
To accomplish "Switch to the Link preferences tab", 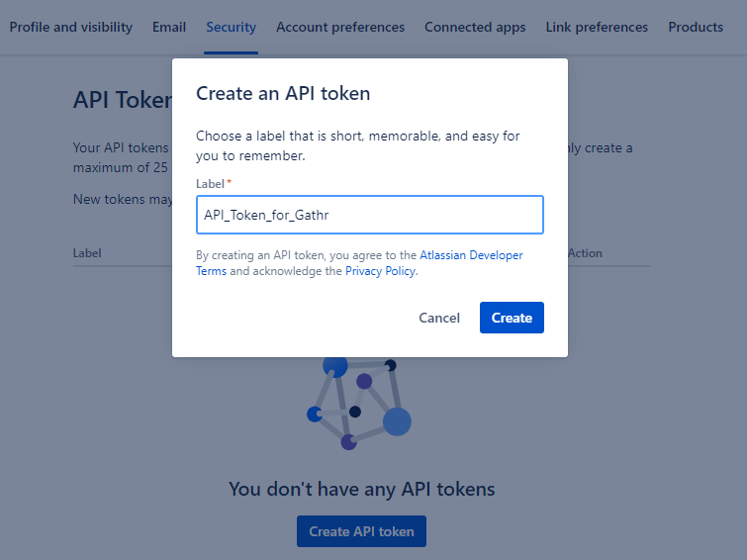I will tap(597, 28).
